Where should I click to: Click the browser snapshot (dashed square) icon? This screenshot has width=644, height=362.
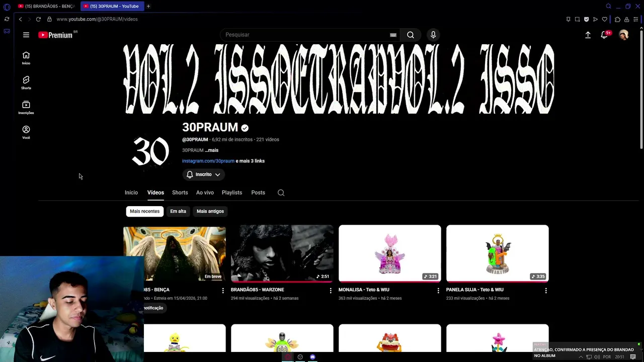[577, 20]
